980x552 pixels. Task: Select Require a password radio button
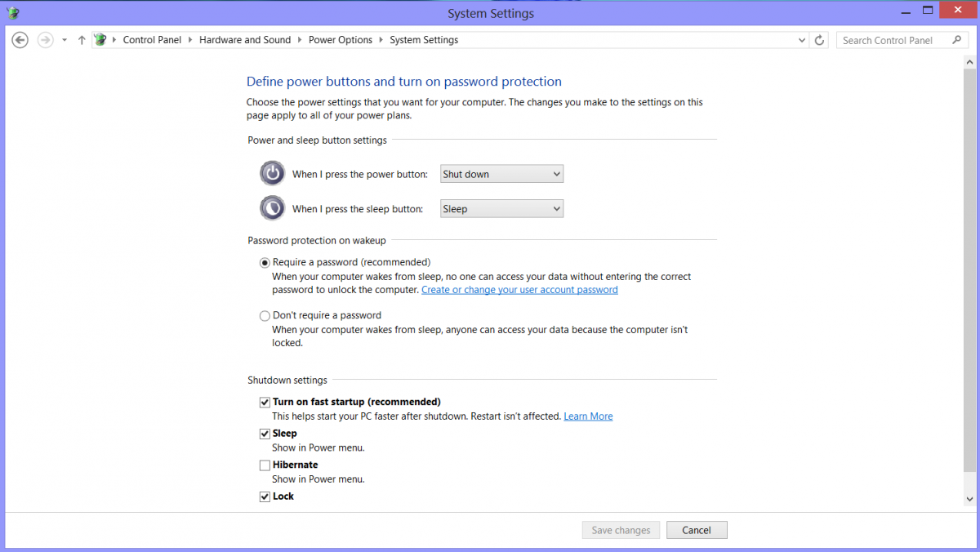pyautogui.click(x=265, y=263)
